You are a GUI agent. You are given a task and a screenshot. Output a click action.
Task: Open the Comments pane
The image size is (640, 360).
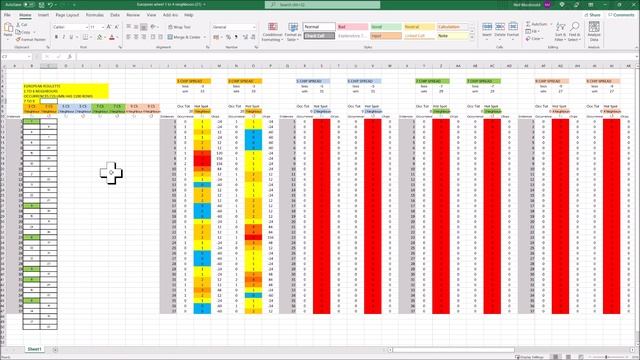(621, 15)
